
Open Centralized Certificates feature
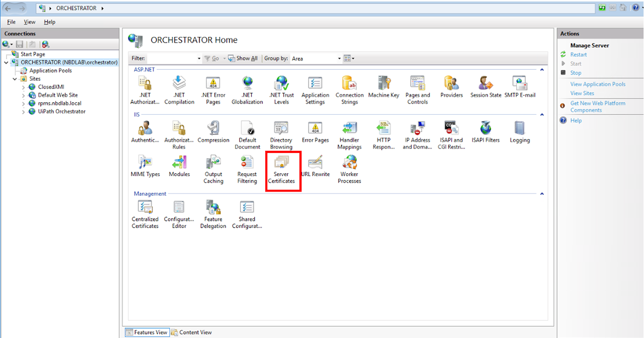(145, 215)
